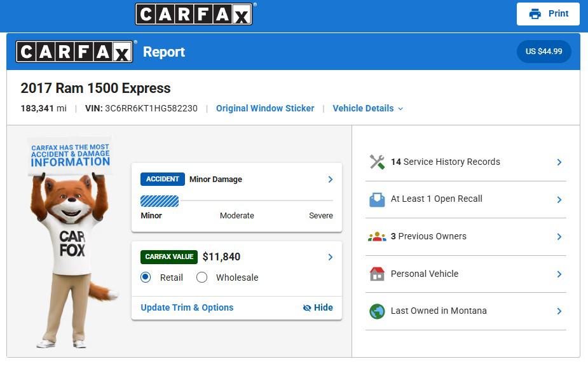Click the US $44.99 price button
The height and width of the screenshot is (366, 588).
tap(544, 52)
